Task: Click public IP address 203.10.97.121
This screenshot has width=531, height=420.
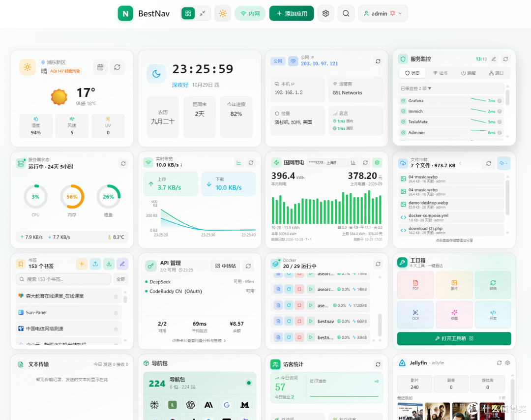Action: (320, 63)
